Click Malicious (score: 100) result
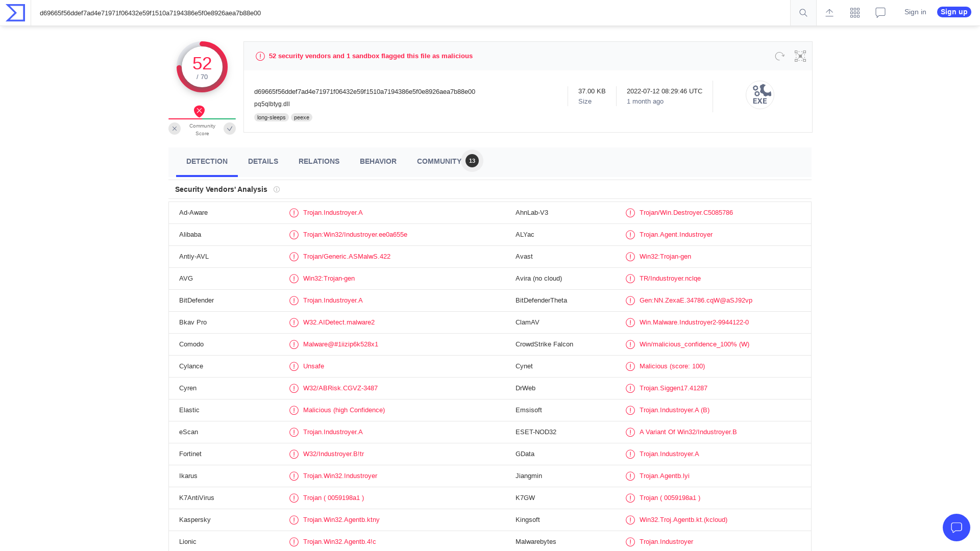980x551 pixels. coord(672,366)
